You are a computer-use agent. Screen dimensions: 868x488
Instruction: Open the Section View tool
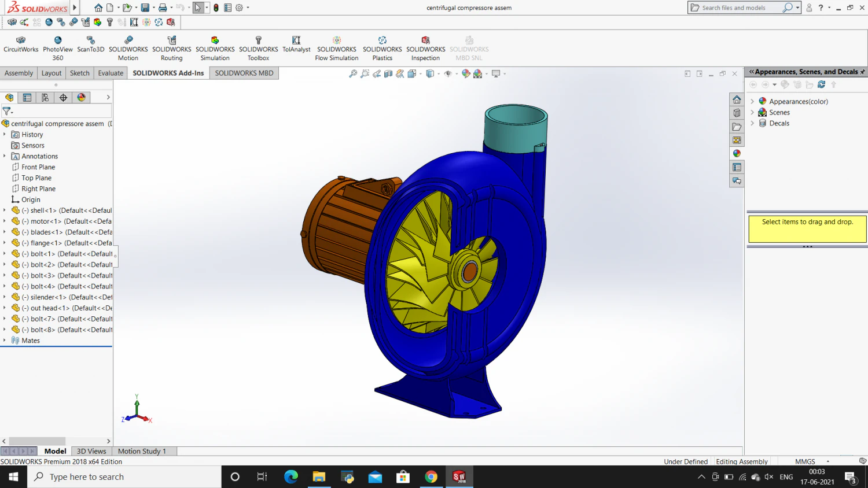coord(388,73)
